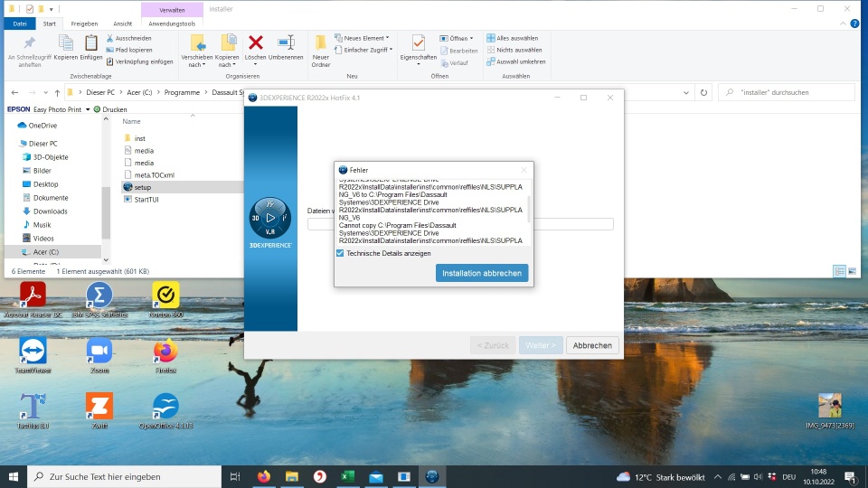Open the IMG_9473 desktop image thumbnail
868x488 pixels.
[x=829, y=411]
